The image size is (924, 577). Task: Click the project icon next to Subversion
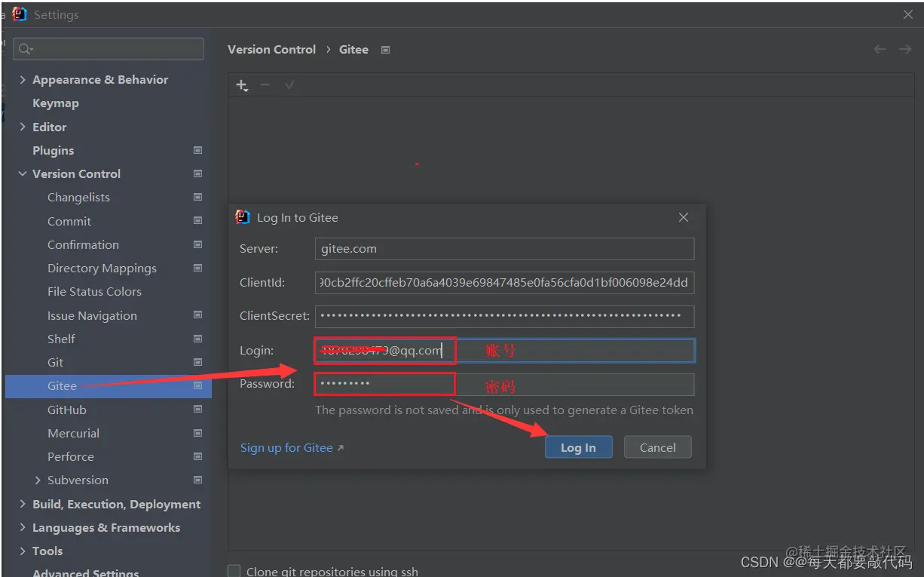(x=197, y=480)
